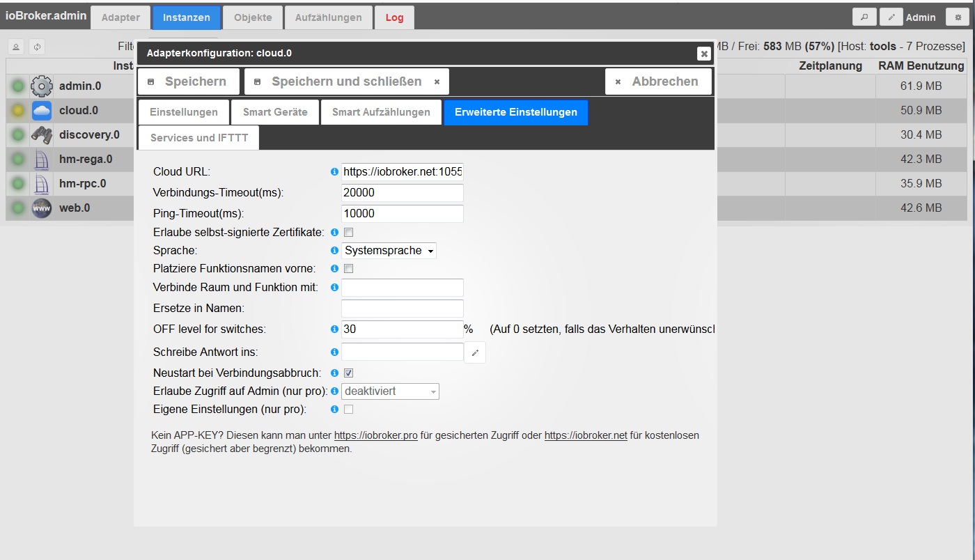975x560 pixels.
Task: Click the admin.0 gear adapter icon
Action: click(42, 86)
